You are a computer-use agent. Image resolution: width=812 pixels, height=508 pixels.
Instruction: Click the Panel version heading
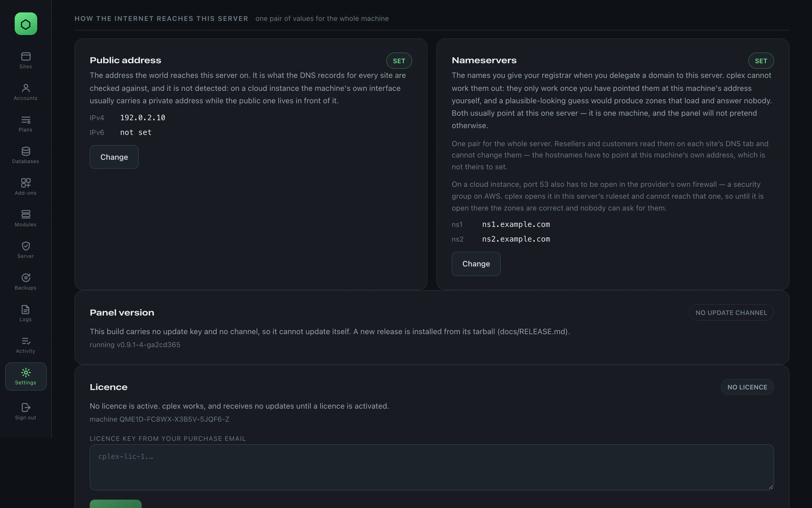(x=122, y=313)
